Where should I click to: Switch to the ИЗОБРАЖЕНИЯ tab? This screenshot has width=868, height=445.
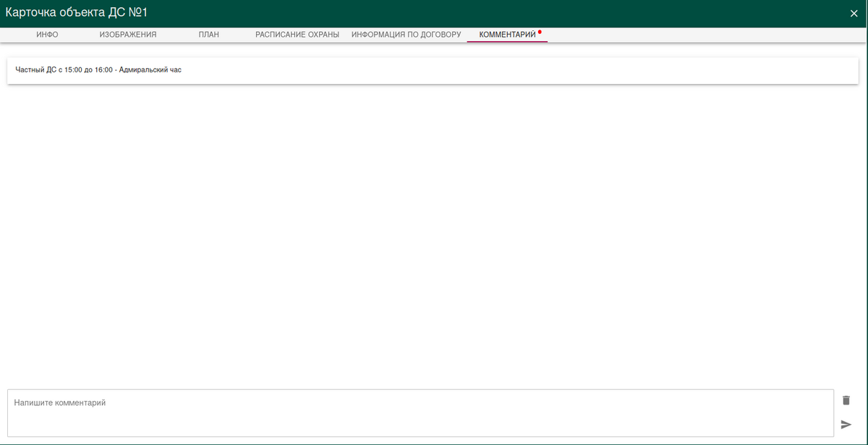coord(128,35)
